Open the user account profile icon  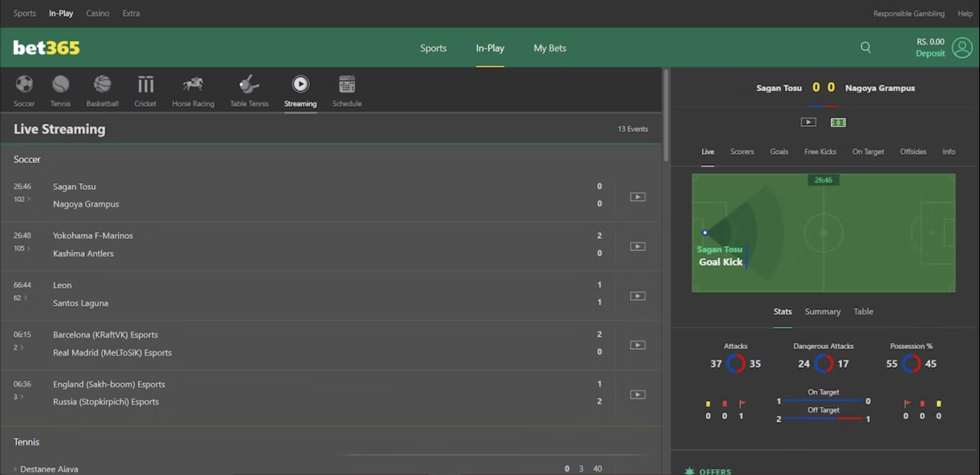pos(962,48)
